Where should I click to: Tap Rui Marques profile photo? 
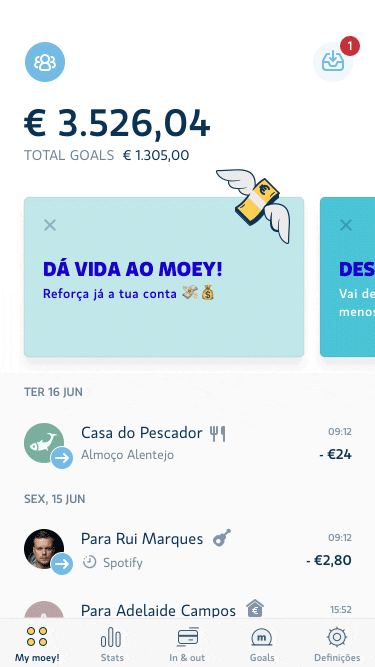coord(44,549)
